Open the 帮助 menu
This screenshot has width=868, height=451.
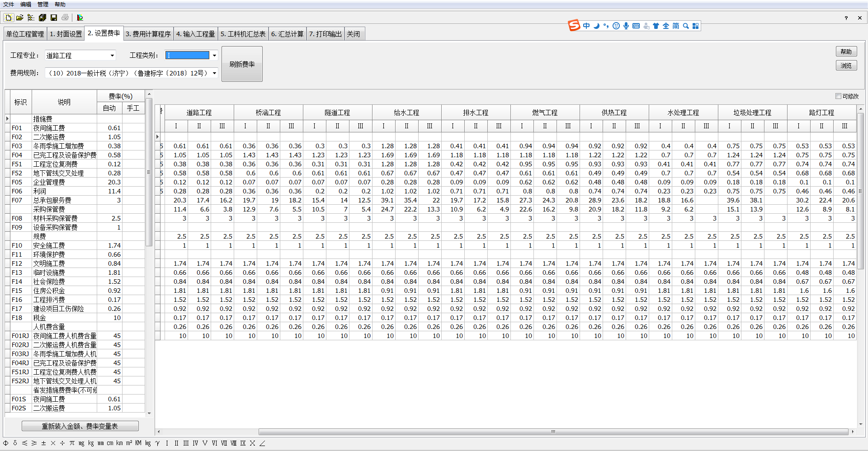coord(60,5)
